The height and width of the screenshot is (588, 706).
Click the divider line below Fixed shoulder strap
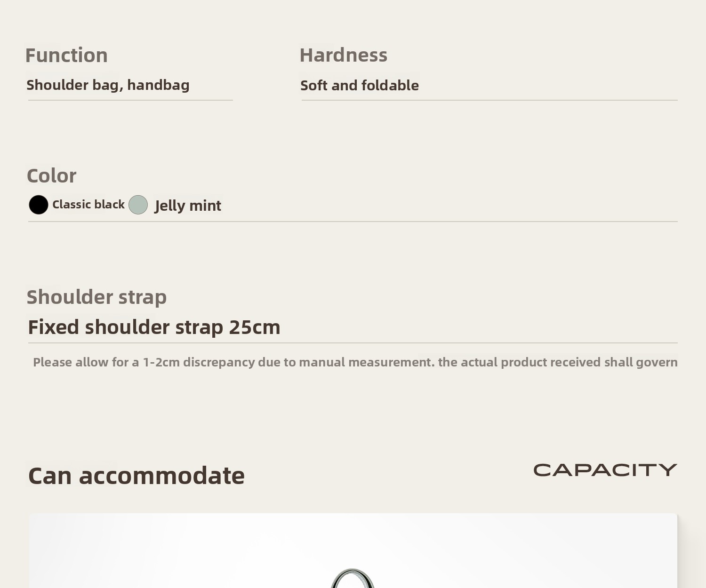click(353, 343)
